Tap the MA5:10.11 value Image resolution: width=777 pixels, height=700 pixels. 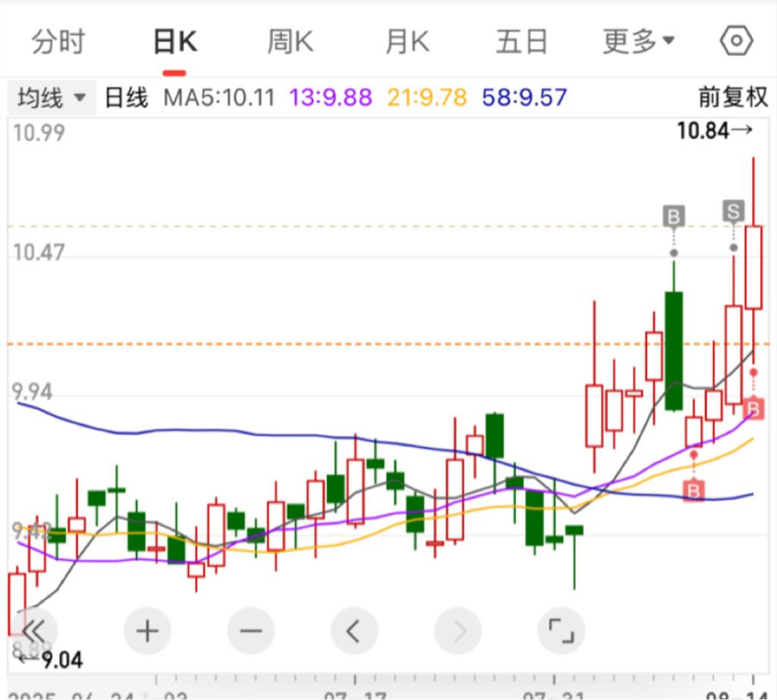219,98
